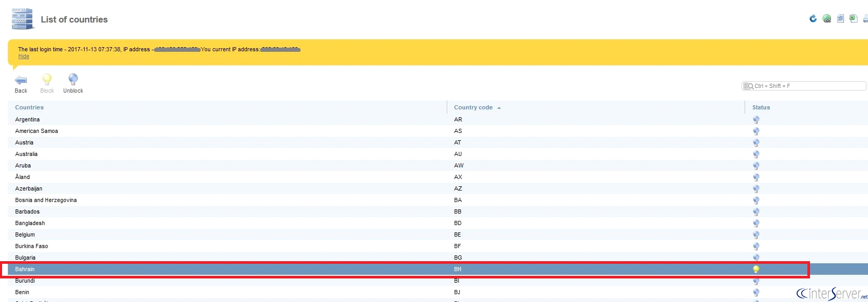Click Bosnia and Herzegovina's status bulb
868x302 pixels.
tap(756, 200)
